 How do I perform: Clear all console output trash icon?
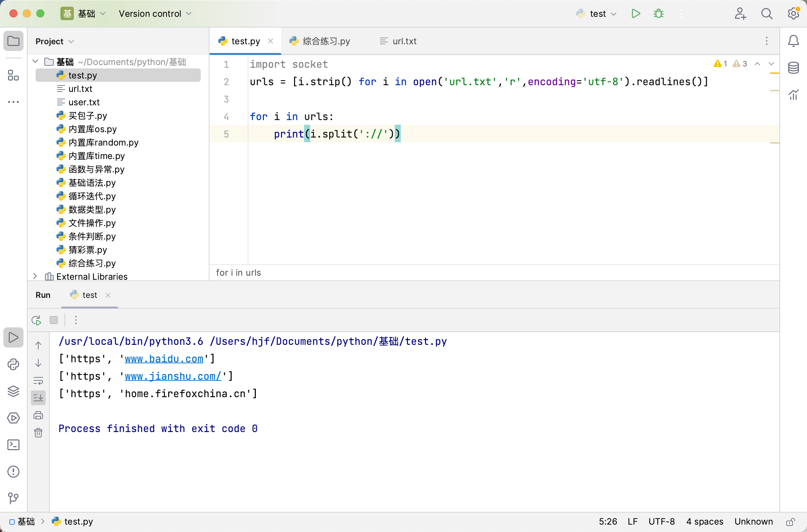click(38, 433)
